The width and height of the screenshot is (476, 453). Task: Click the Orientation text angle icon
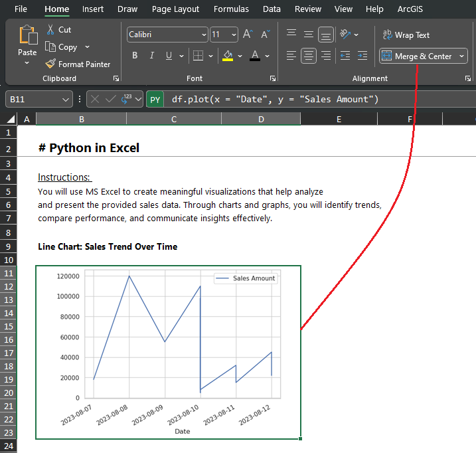[345, 35]
